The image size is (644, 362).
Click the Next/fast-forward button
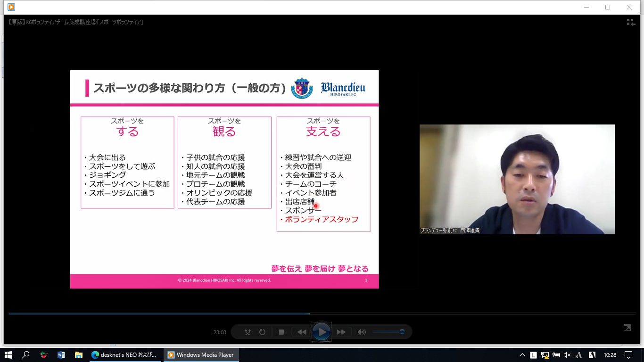341,332
